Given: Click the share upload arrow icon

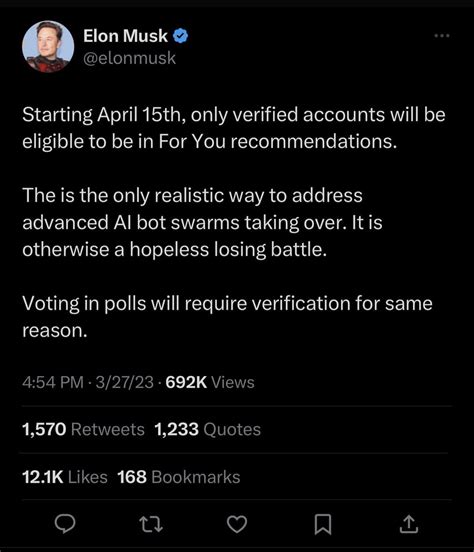Looking at the screenshot, I should point(409,524).
